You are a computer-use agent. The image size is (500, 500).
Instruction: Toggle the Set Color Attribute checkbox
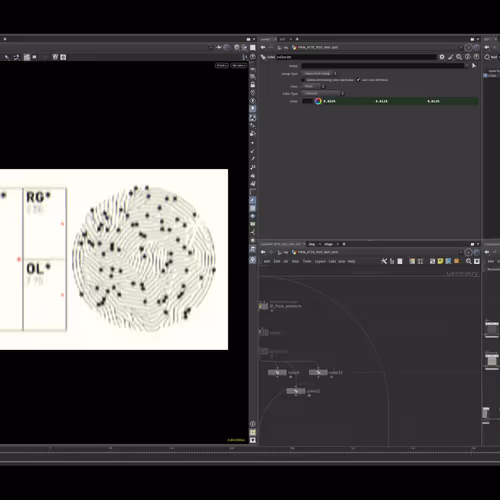(x=358, y=80)
